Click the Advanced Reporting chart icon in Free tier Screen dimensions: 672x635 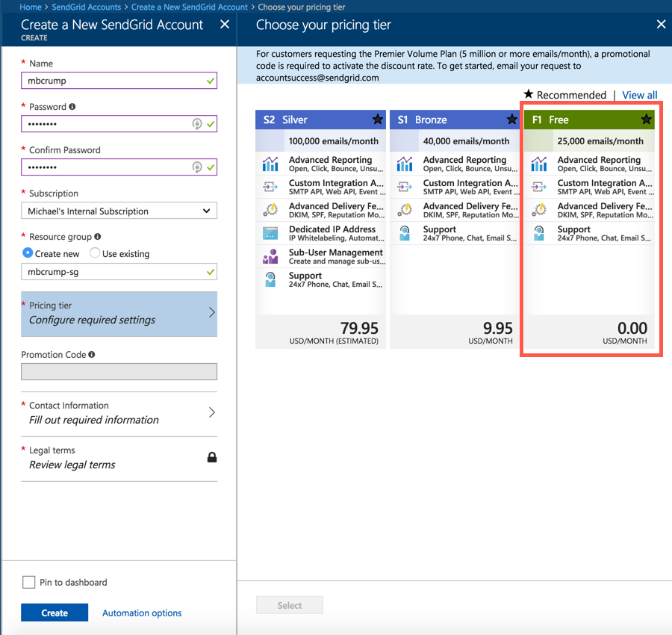tap(538, 164)
